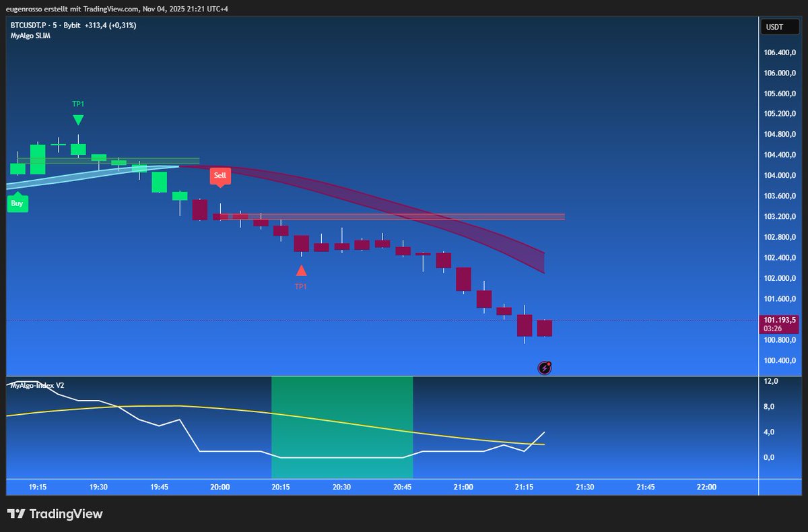Click the 19:15 time axis label
Image resolution: width=808 pixels, height=532 pixels.
click(x=38, y=487)
